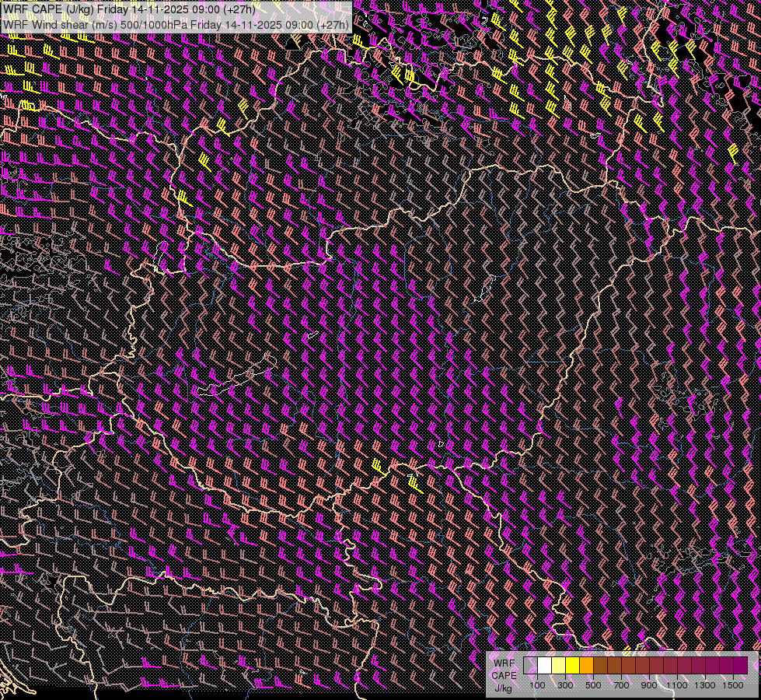761x700 pixels.
Task: Click the 1100 label on the legend scale
Action: pyautogui.click(x=677, y=685)
